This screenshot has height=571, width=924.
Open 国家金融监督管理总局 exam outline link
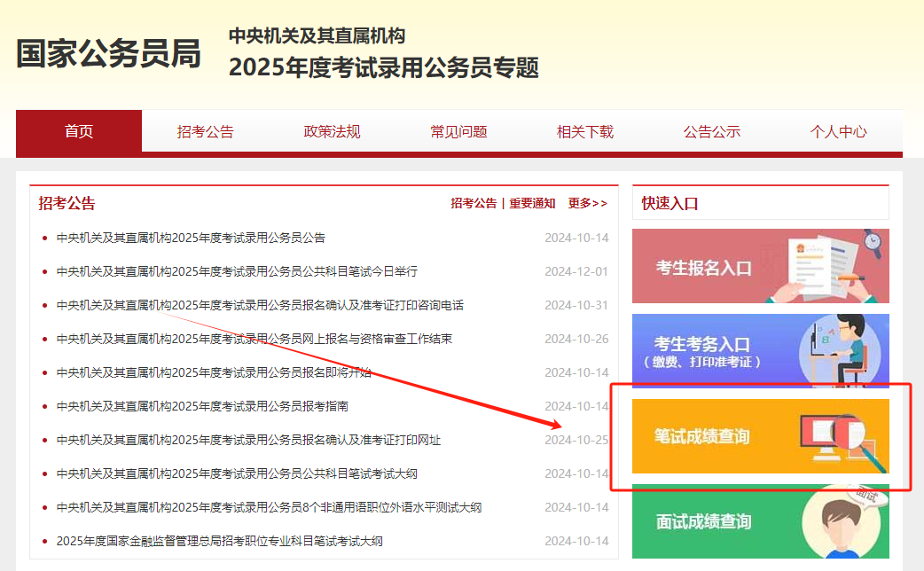coord(219,541)
